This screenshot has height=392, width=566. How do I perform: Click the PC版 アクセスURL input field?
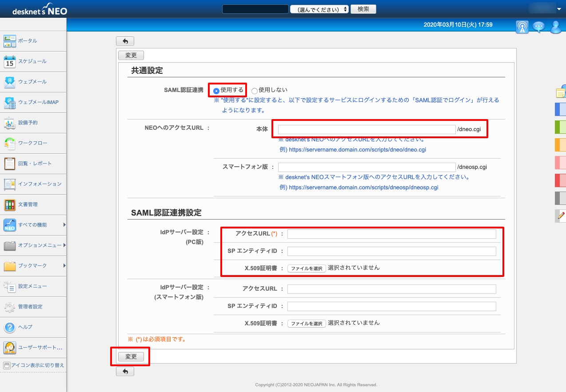click(x=391, y=234)
